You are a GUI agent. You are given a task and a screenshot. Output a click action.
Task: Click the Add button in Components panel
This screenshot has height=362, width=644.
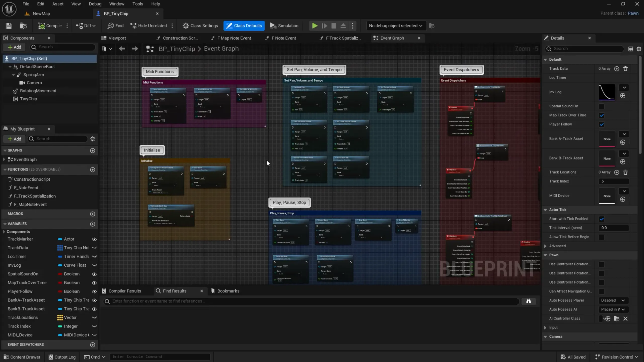tap(15, 47)
